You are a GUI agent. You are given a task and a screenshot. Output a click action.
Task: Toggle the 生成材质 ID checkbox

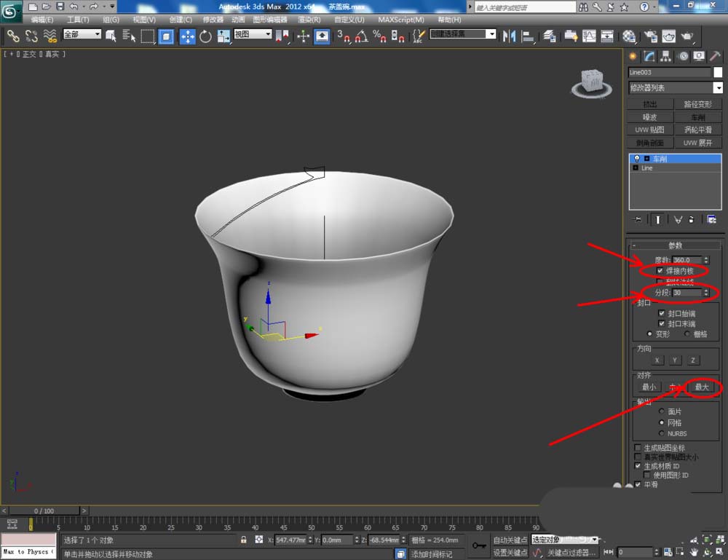[638, 465]
